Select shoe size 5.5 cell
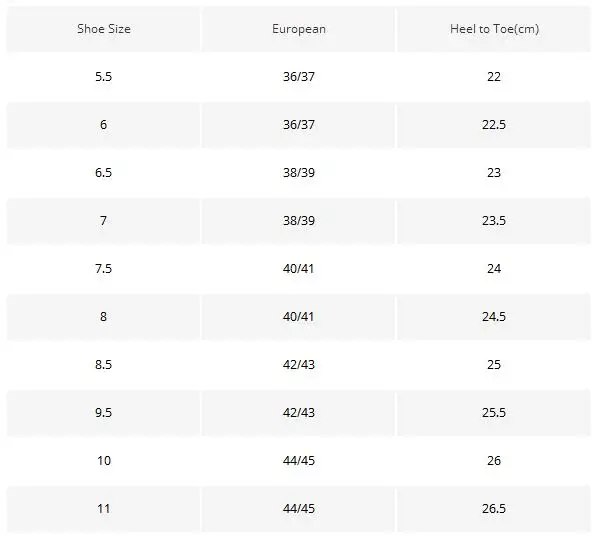The width and height of the screenshot is (600, 536). (x=104, y=77)
